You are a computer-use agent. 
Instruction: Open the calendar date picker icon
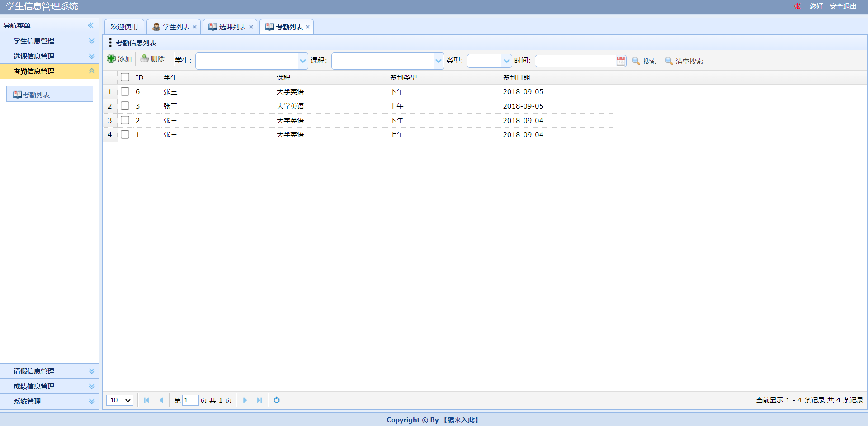tap(621, 61)
